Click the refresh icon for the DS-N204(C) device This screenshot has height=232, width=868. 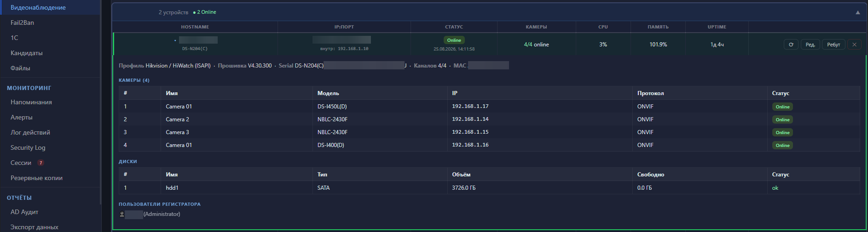(x=791, y=45)
